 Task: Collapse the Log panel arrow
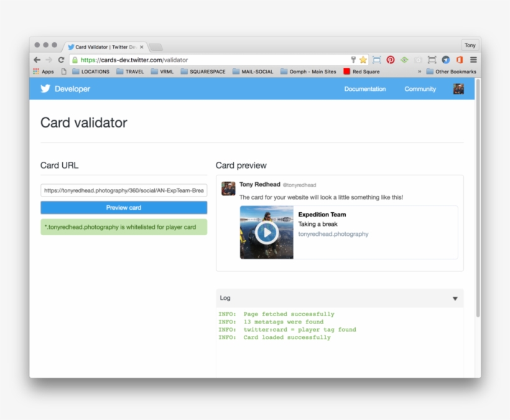pos(455,298)
